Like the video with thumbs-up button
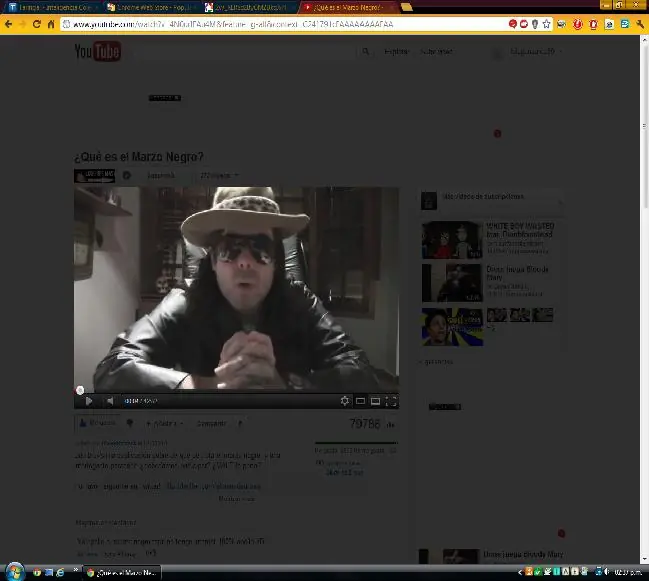This screenshot has height=581, width=649. 98,423
